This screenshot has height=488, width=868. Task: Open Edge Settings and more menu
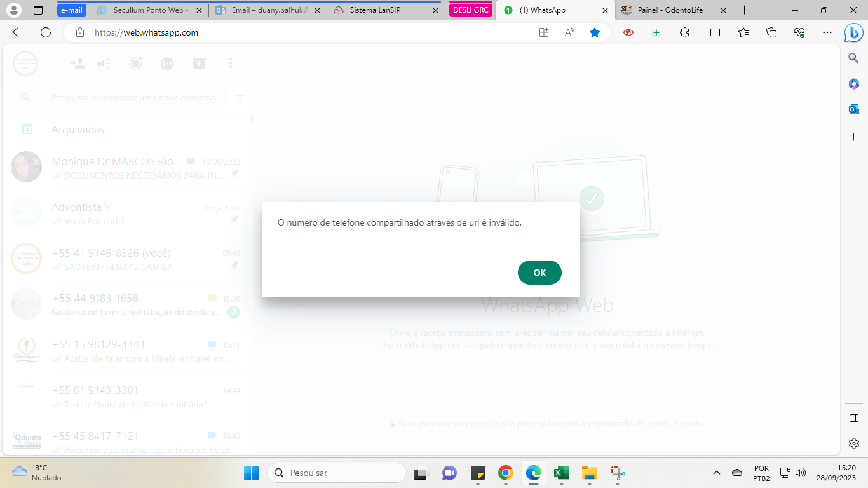pyautogui.click(x=827, y=32)
